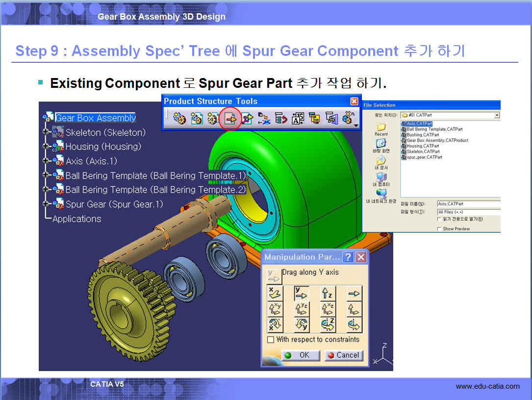Choose Drag along XY plane icon
This screenshot has height=400, width=532.
[x=275, y=309]
